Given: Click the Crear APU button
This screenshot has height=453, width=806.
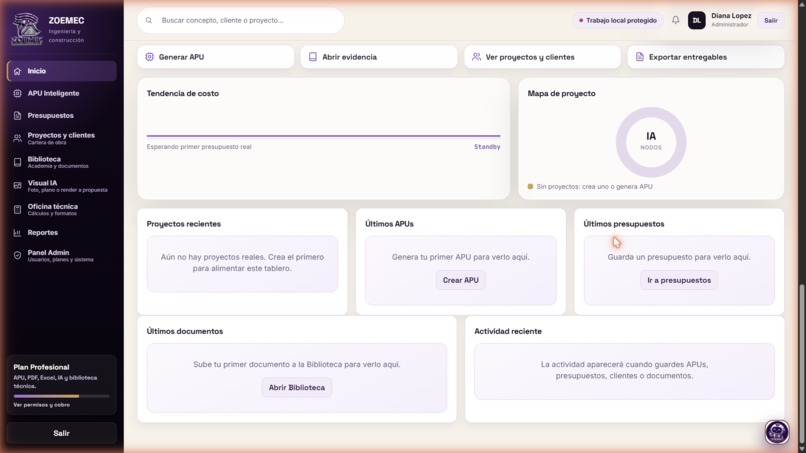Looking at the screenshot, I should 461,280.
